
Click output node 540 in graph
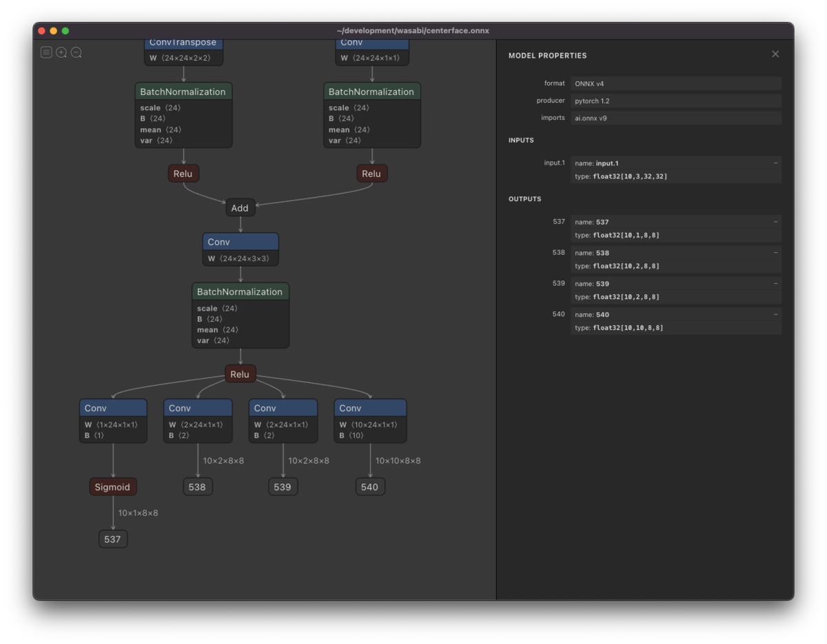[x=370, y=487]
